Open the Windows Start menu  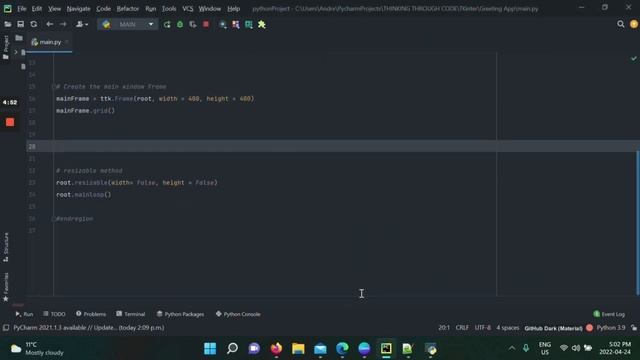click(x=210, y=349)
